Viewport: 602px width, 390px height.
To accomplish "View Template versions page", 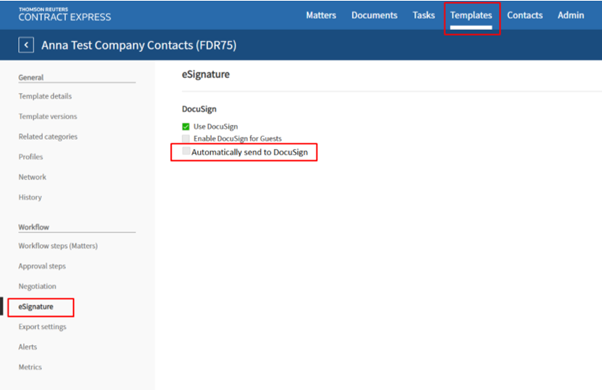I will (48, 116).
